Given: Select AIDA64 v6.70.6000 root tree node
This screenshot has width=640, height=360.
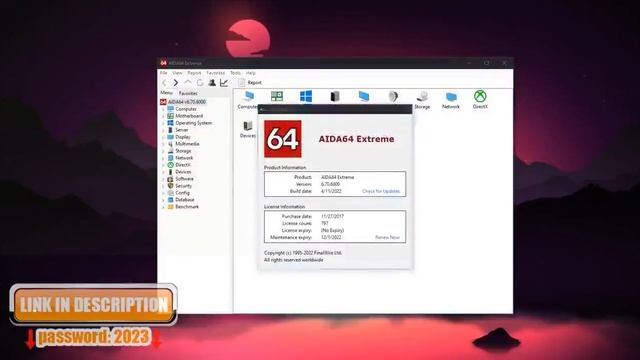Looking at the screenshot, I should click(x=183, y=102).
